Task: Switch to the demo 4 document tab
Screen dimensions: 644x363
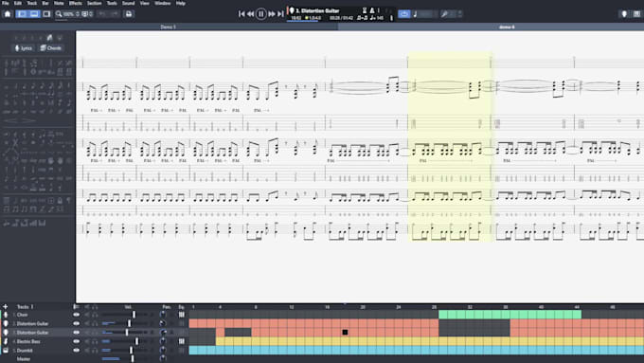Action: click(x=507, y=27)
